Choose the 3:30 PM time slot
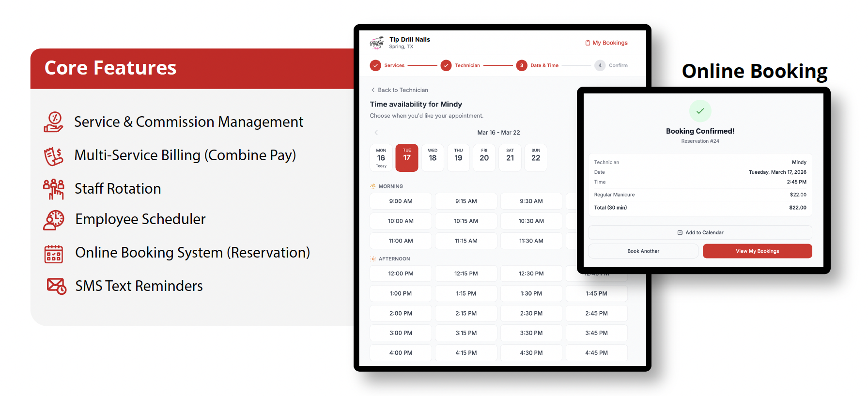The width and height of the screenshot is (868, 396). 531,333
